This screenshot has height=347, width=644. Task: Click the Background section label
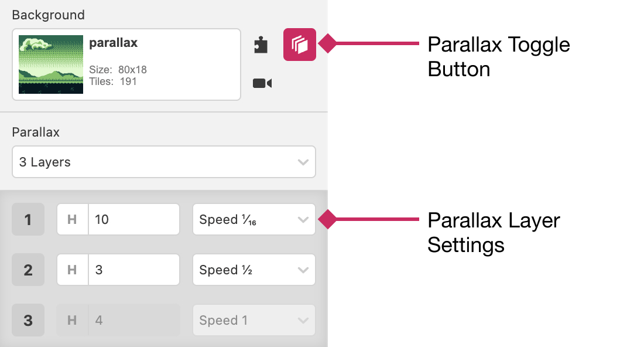48,15
